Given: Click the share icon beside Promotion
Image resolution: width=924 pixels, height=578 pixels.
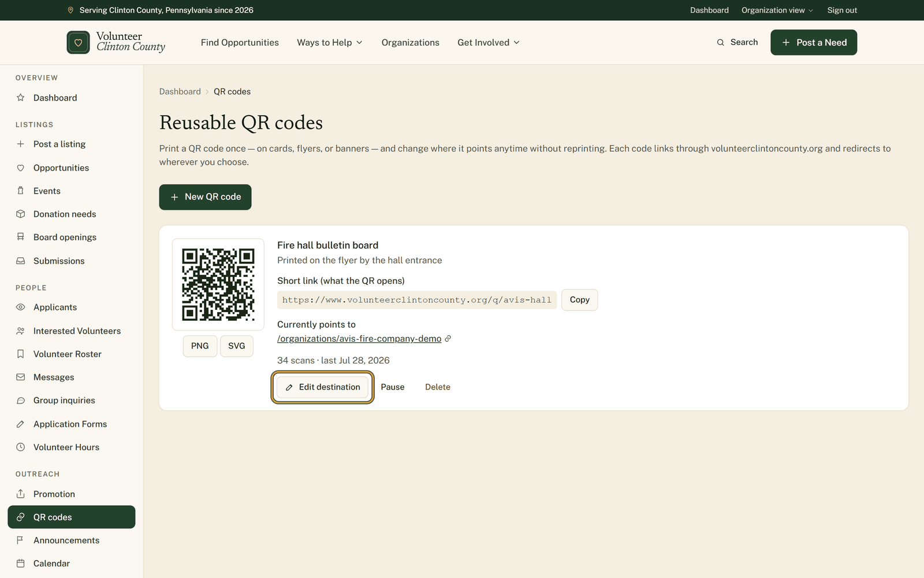Looking at the screenshot, I should coord(21,494).
